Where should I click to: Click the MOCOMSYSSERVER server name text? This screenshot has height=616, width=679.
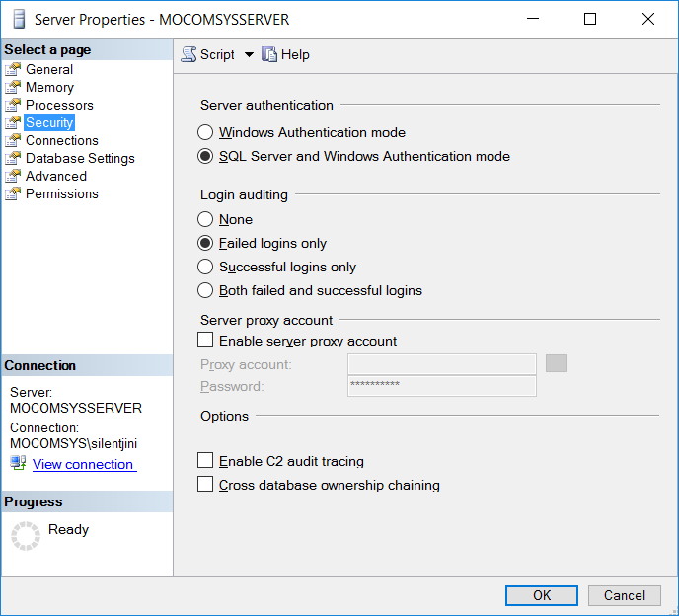coord(76,408)
